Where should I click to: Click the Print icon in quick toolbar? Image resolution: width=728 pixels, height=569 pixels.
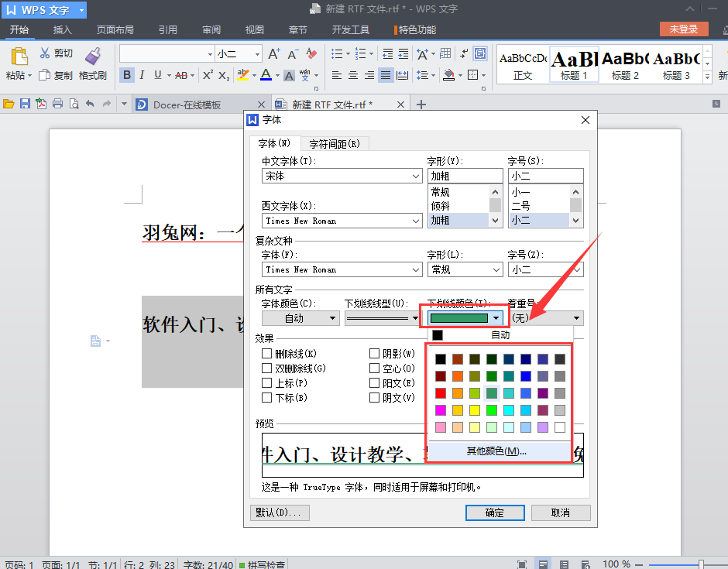click(x=57, y=104)
